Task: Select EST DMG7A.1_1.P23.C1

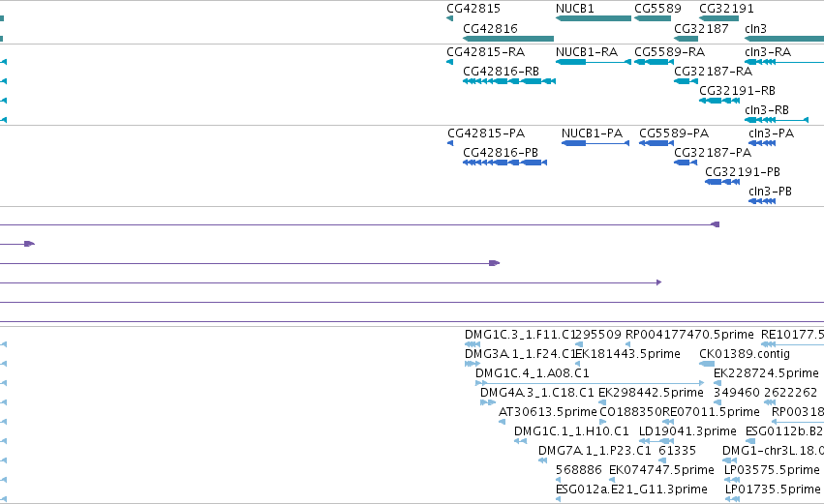Action: 595,451
